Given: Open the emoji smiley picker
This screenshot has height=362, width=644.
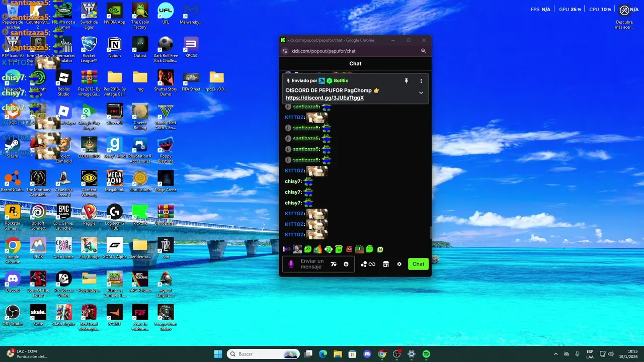Looking at the screenshot, I should [346, 264].
